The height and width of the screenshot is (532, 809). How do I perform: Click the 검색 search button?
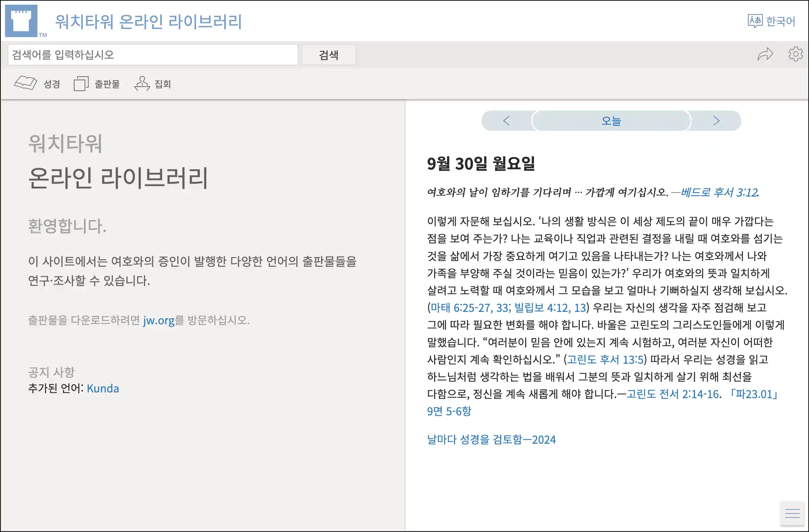pyautogui.click(x=329, y=55)
